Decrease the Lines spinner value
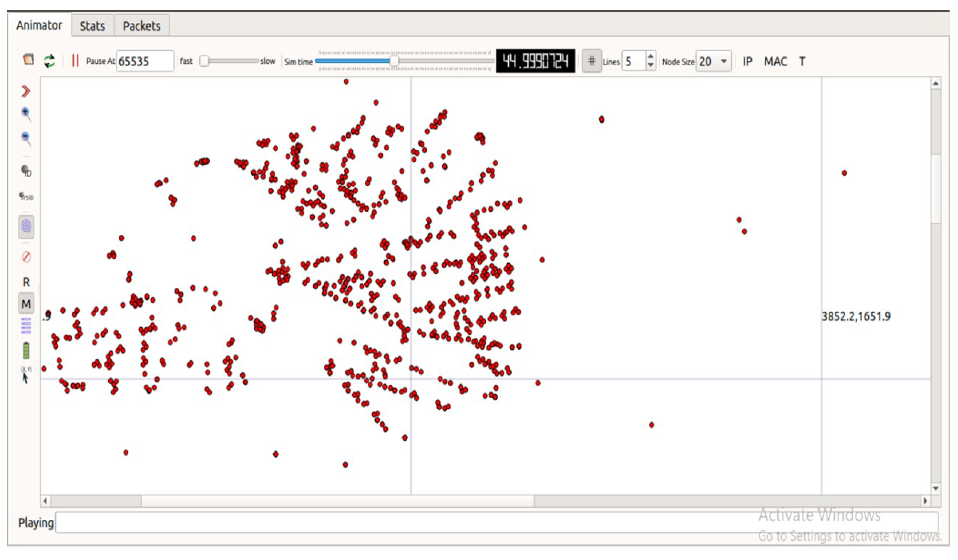The image size is (958, 560). pyautogui.click(x=651, y=65)
